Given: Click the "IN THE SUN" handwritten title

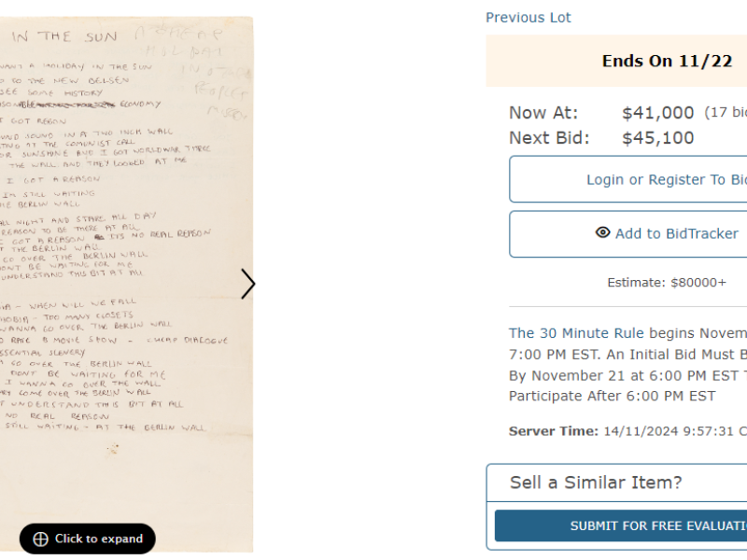Looking at the screenshot, I should (x=64, y=36).
